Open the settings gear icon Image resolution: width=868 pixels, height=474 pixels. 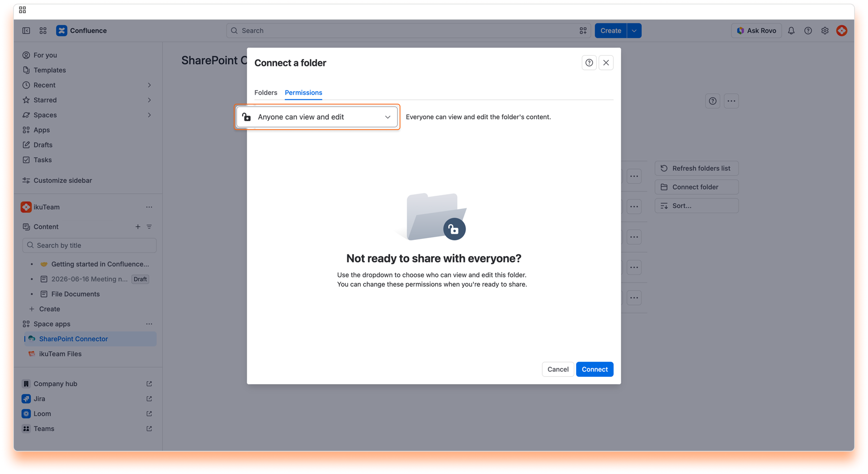tap(825, 31)
